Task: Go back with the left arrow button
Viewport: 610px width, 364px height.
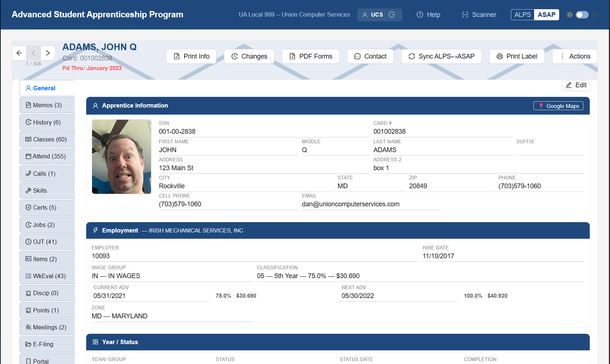Action: [19, 53]
